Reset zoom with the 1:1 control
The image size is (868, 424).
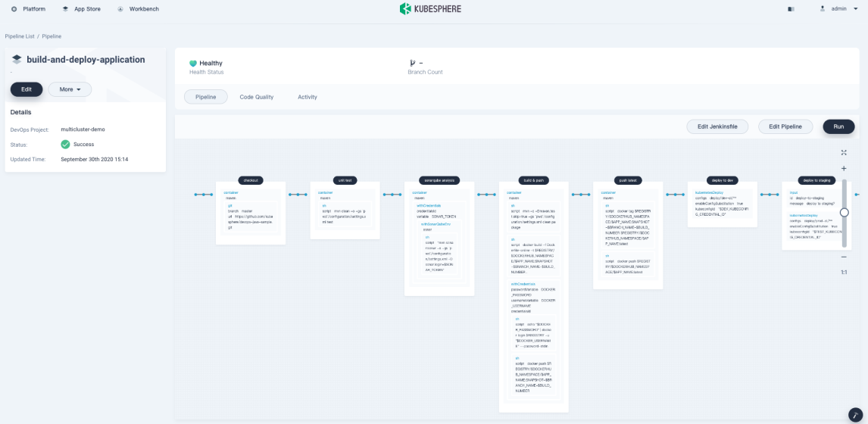click(x=844, y=273)
